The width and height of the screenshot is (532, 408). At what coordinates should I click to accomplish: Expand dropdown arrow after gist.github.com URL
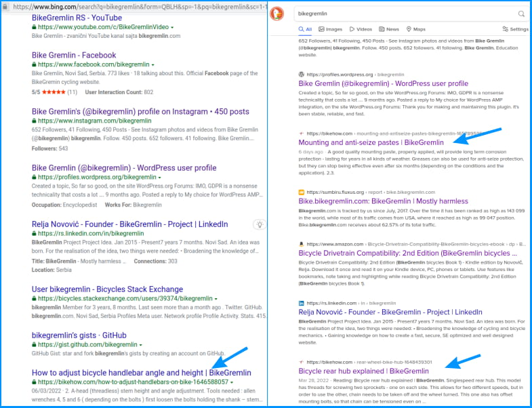click(141, 345)
